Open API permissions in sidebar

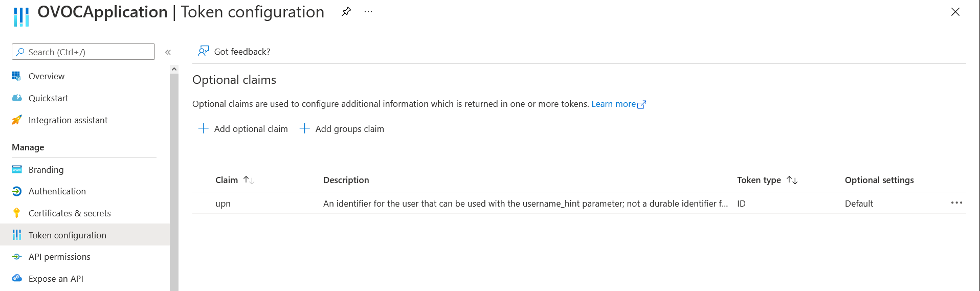tap(59, 257)
